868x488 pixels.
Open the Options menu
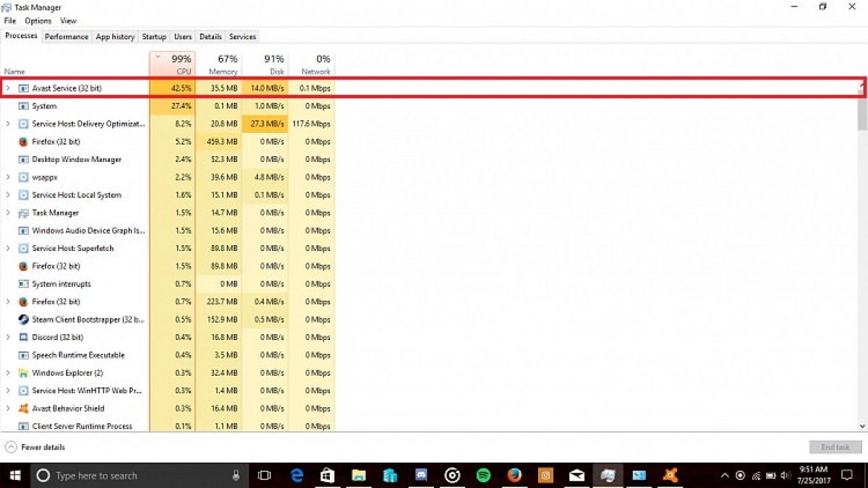38,21
